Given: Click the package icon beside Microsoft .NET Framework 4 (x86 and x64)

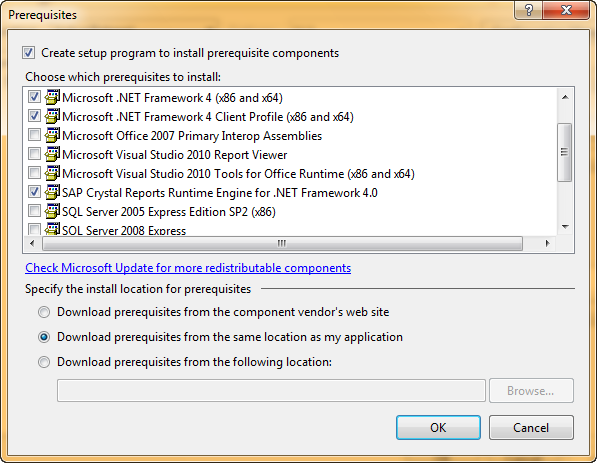Looking at the screenshot, I should pos(52,97).
